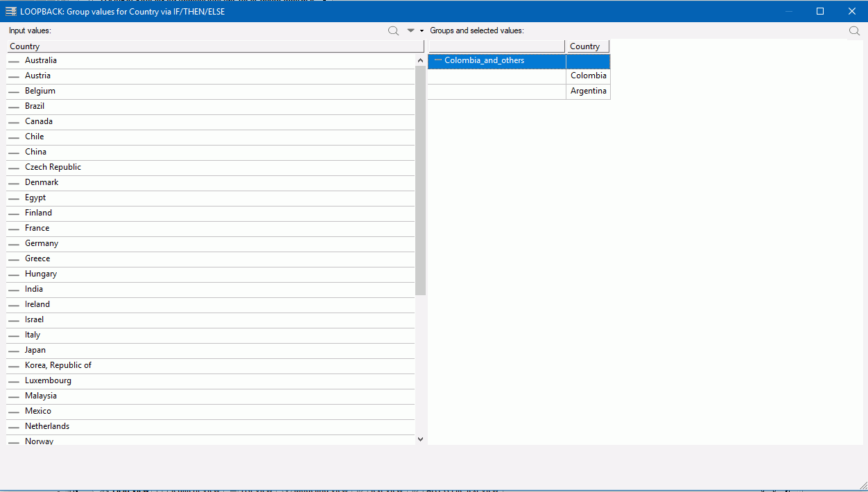This screenshot has width=868, height=492.
Task: Select Japan in the input list
Action: 211,351
